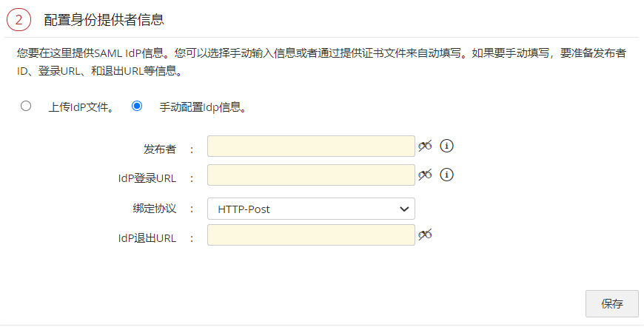Click the 上传IdP文件 label text
The image size is (644, 327).
tap(81, 107)
